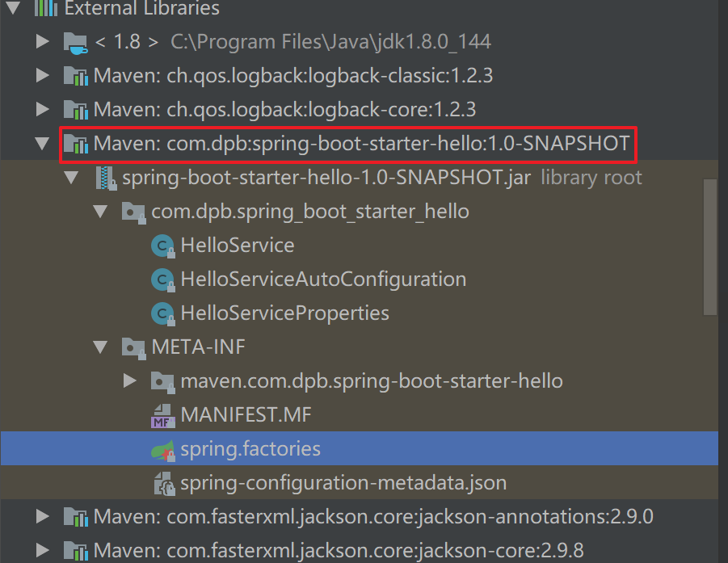Click the project tree vertical scrollbar thumb
Viewport: 728px width, 563px height.
710,247
